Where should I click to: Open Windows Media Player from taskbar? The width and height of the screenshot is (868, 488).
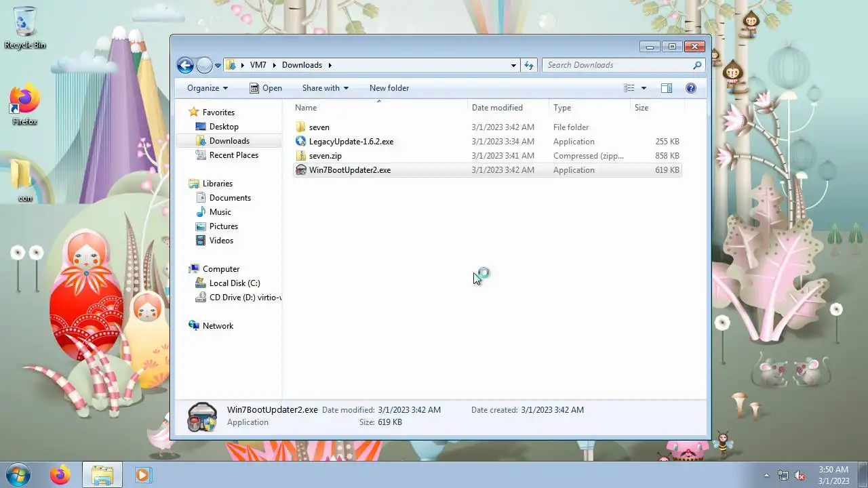pyautogui.click(x=142, y=475)
